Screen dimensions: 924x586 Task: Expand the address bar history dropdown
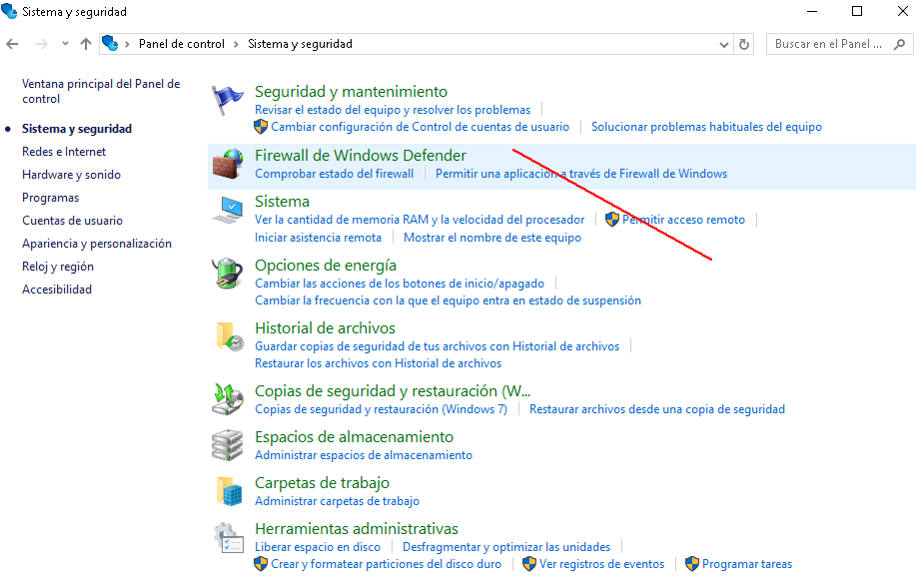[723, 45]
